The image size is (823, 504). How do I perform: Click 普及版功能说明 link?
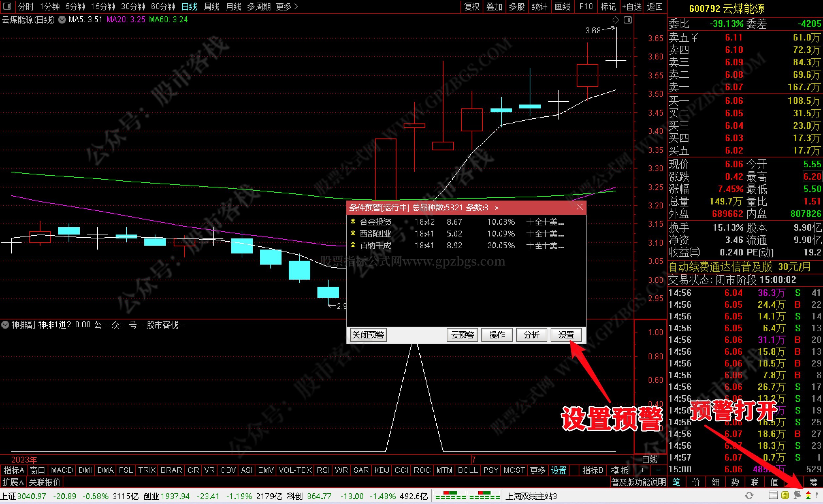(638, 482)
